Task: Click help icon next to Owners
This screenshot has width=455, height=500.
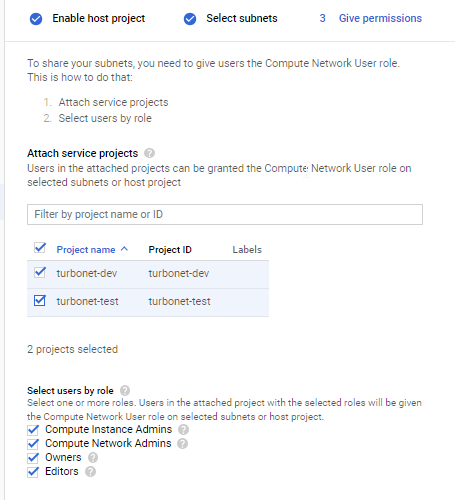Action: [93, 458]
